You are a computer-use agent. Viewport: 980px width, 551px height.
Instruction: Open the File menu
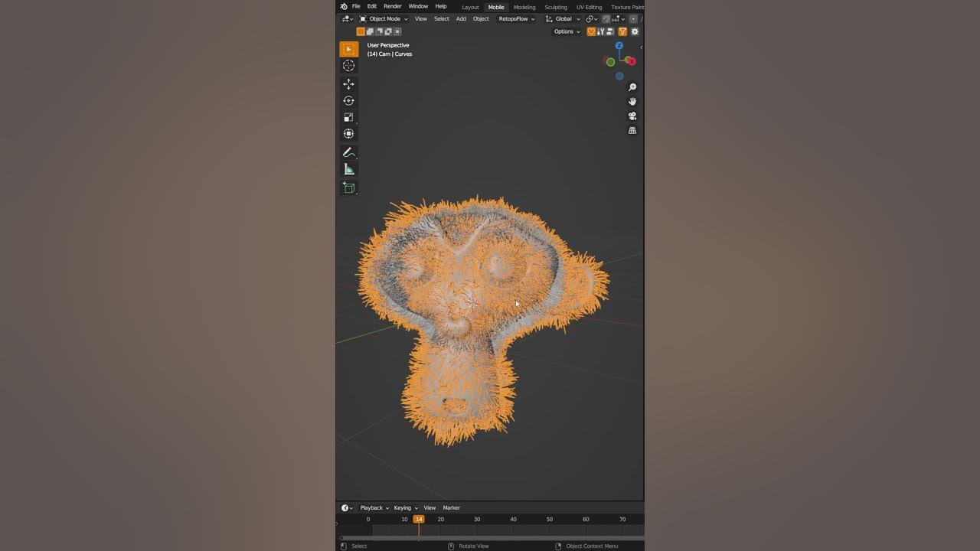[x=356, y=6]
